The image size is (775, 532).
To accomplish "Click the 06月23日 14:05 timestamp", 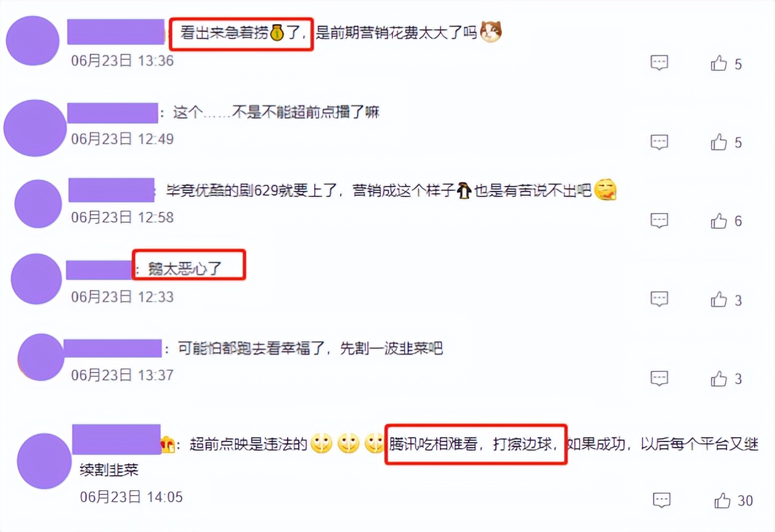I will pyautogui.click(x=131, y=496).
